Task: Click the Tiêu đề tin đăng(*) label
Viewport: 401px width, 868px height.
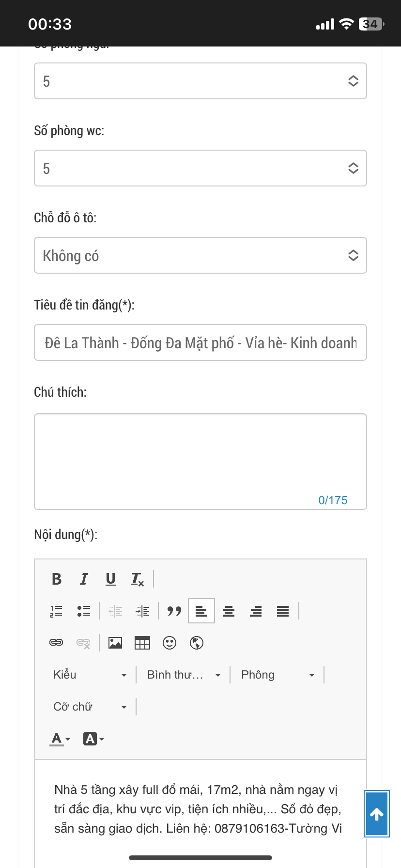Action: pyautogui.click(x=84, y=305)
